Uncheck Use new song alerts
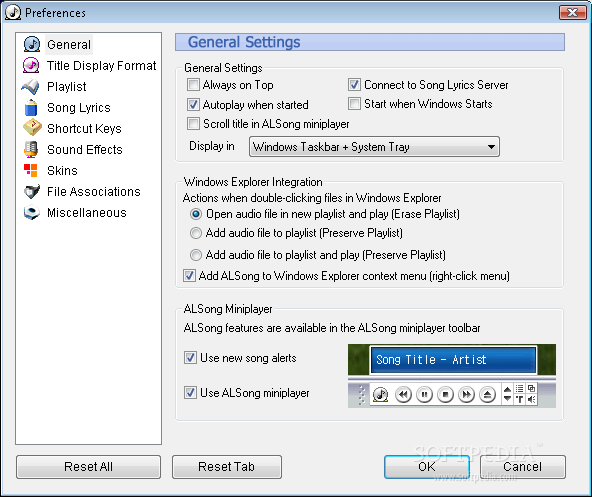The width and height of the screenshot is (592, 497). (190, 357)
